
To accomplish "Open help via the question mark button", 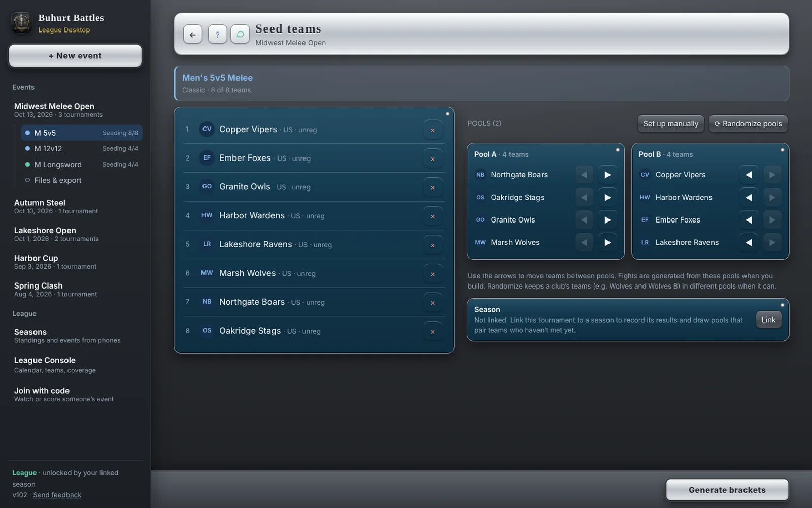I will 217,35.
